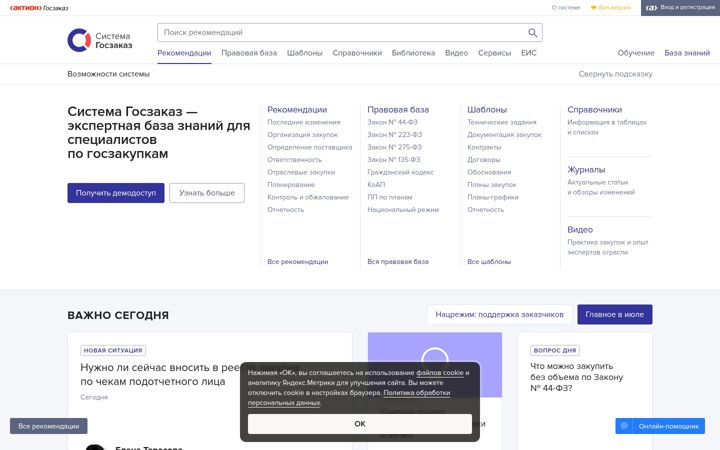Open Договоры templates link
720x450 pixels.
pyautogui.click(x=484, y=159)
